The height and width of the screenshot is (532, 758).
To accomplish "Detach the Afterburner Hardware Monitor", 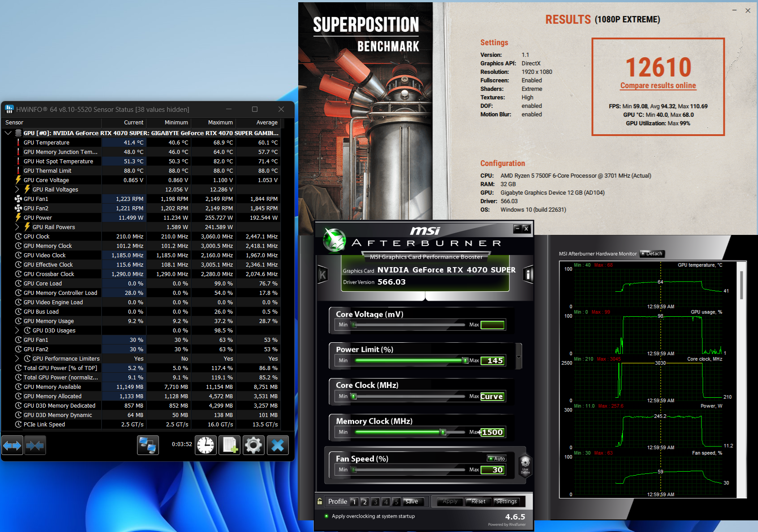I will [x=652, y=254].
